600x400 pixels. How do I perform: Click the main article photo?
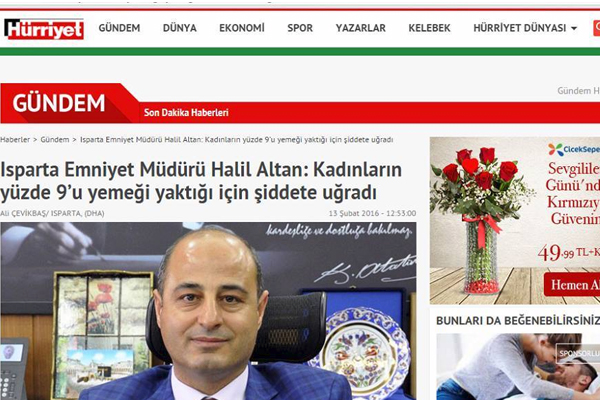click(208, 311)
